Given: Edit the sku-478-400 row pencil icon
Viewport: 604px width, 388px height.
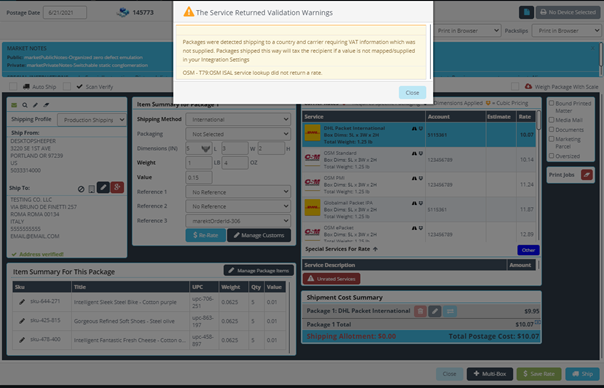Looking at the screenshot, I should coord(22,339).
